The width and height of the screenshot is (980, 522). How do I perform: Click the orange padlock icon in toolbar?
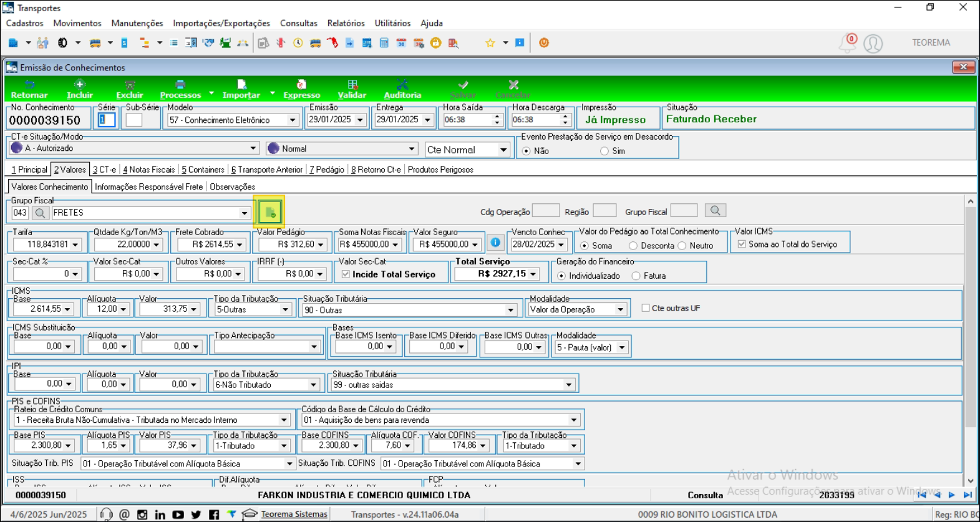[x=435, y=43]
